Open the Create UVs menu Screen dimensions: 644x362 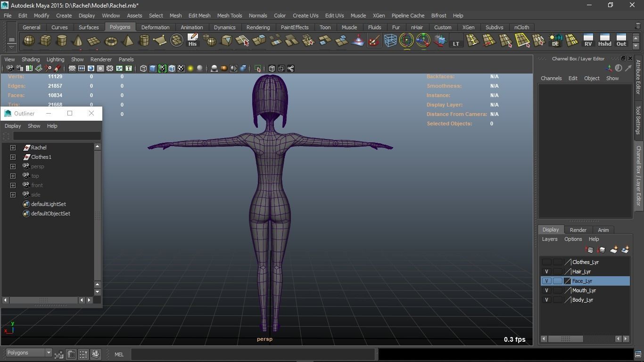click(305, 16)
